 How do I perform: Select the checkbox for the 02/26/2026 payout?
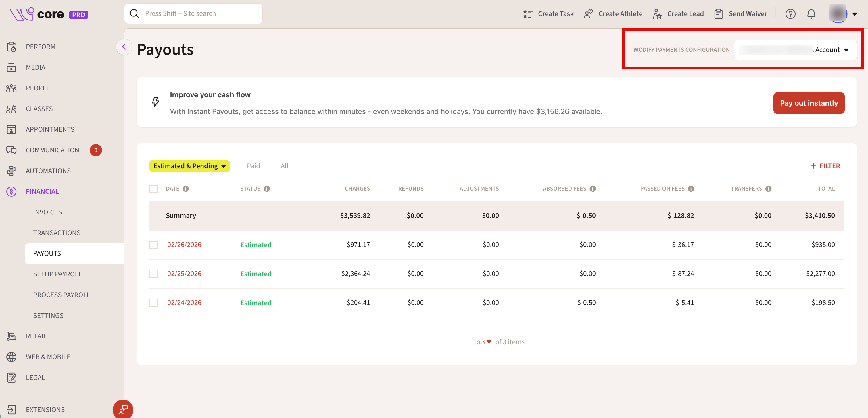[153, 245]
